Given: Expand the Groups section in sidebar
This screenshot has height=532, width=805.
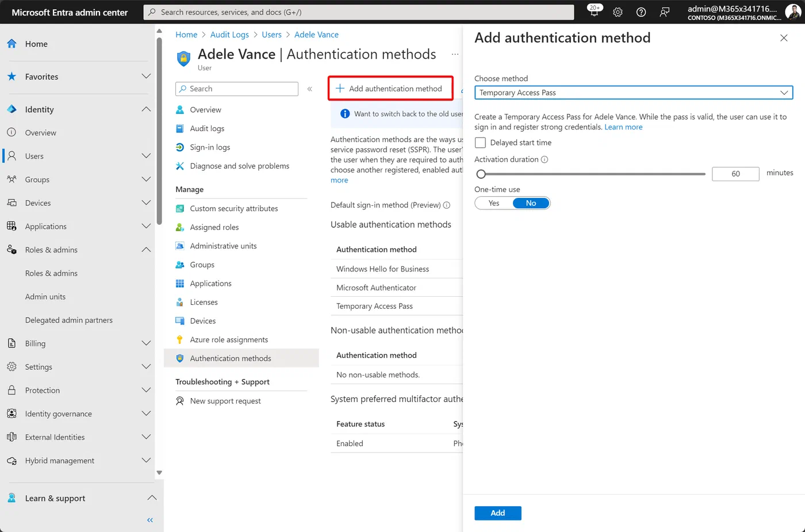Looking at the screenshot, I should tap(146, 179).
